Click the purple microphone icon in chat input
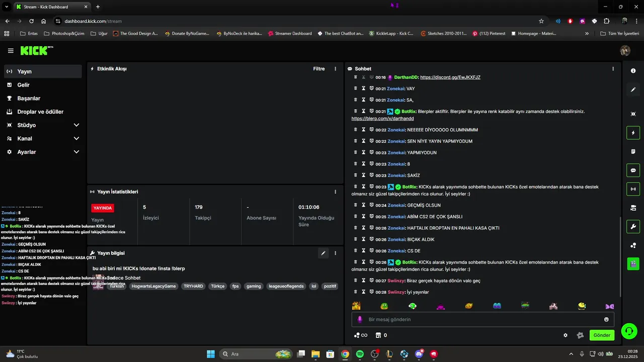This screenshot has width=644, height=362. pyautogui.click(x=359, y=319)
